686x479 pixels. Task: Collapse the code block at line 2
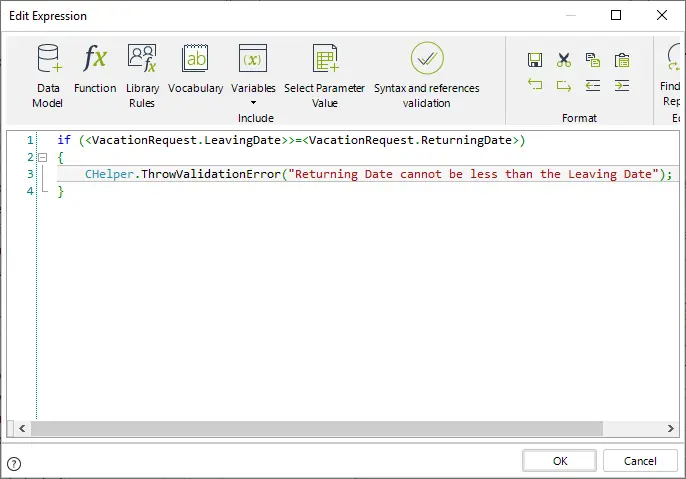click(42, 157)
